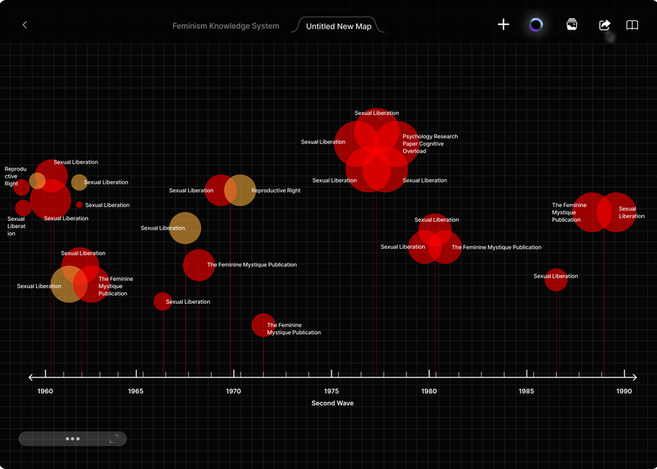
Task: Select the small red Sexual Liberation bubble near 1966
Action: pyautogui.click(x=163, y=301)
